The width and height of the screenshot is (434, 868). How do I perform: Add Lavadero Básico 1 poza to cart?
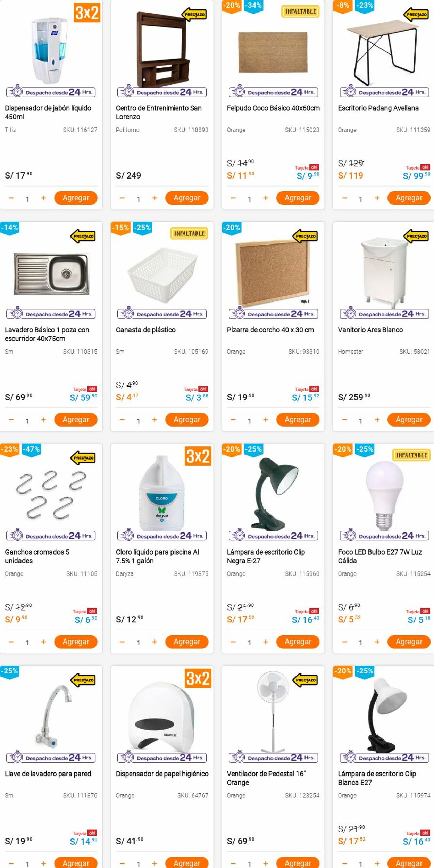(76, 420)
